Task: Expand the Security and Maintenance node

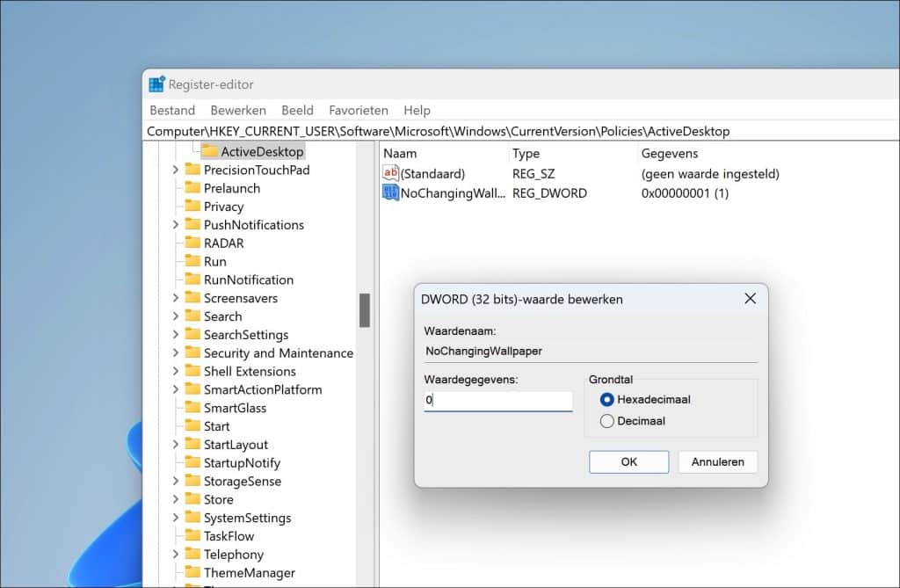Action: click(178, 352)
